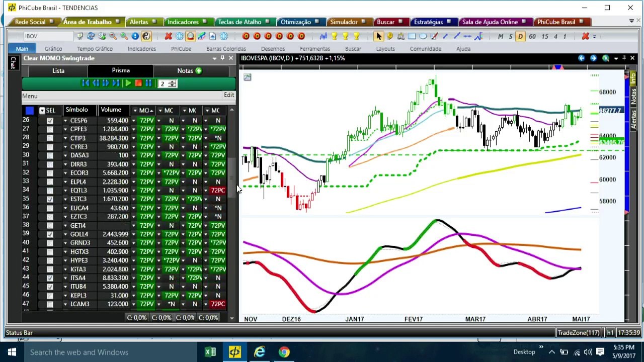Click the Edit button in Menu bar
Screen dimensions: 644x362
click(x=228, y=95)
